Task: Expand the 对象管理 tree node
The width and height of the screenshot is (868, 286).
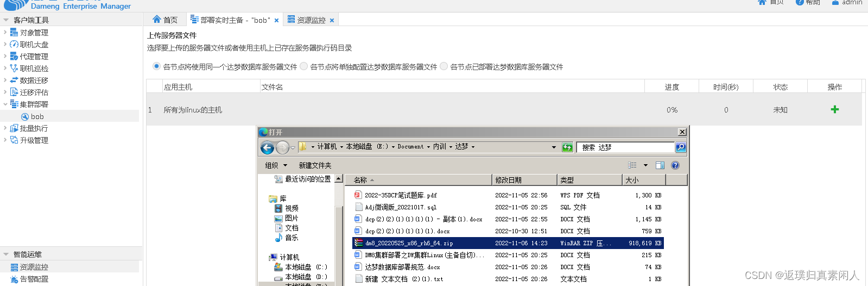Action: [x=5, y=32]
